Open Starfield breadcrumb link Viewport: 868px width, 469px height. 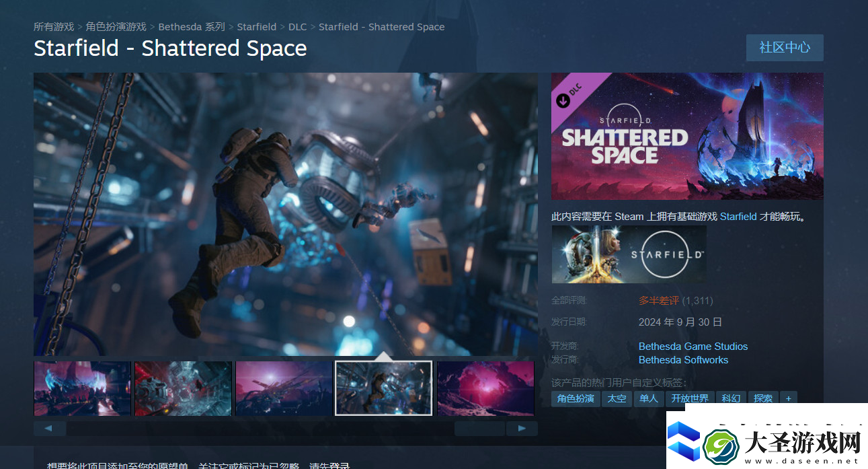(257, 27)
